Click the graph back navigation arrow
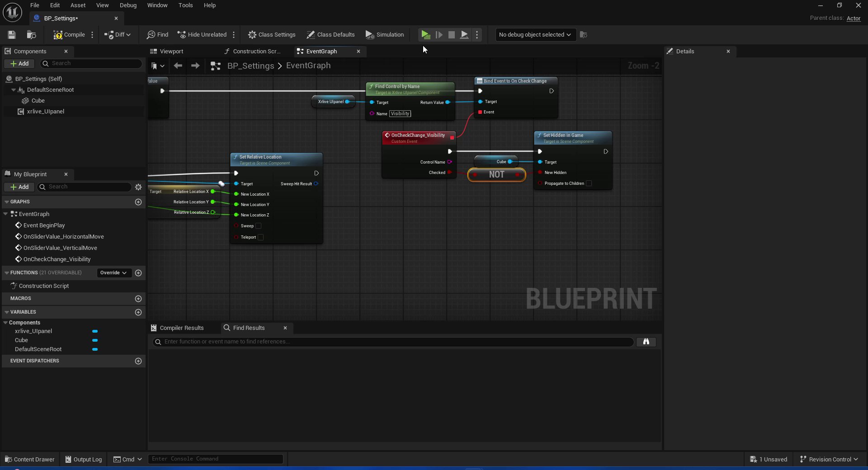Viewport: 868px width, 470px height. click(178, 66)
